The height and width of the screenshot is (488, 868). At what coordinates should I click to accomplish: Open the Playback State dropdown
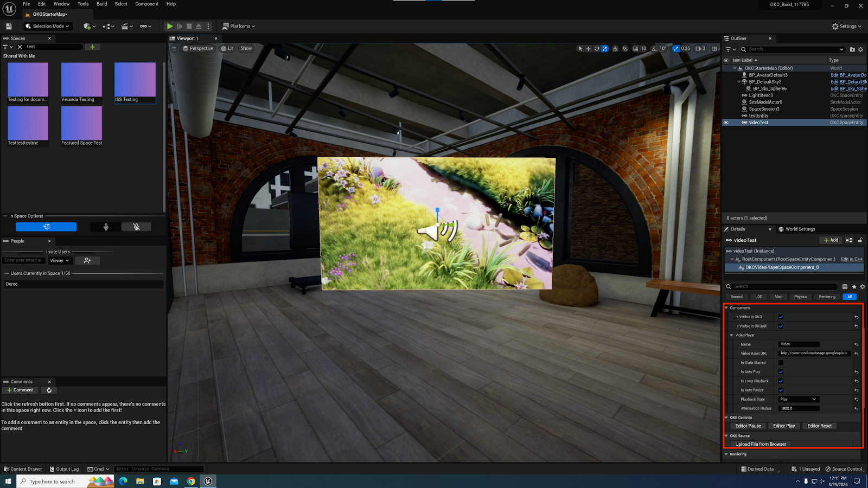click(799, 400)
